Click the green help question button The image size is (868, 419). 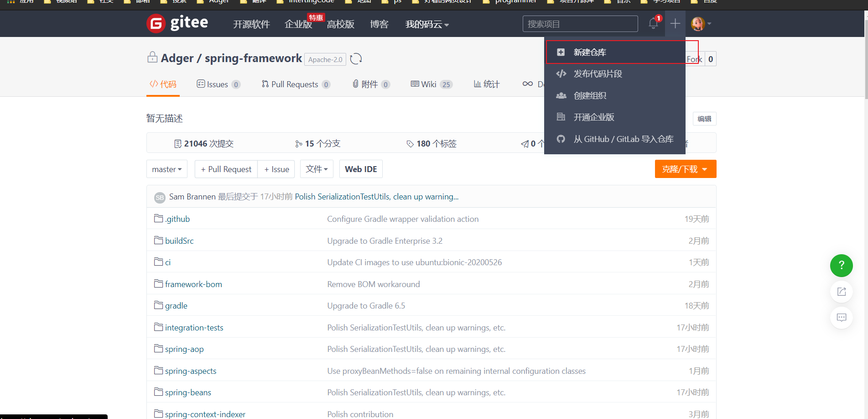pyautogui.click(x=842, y=266)
